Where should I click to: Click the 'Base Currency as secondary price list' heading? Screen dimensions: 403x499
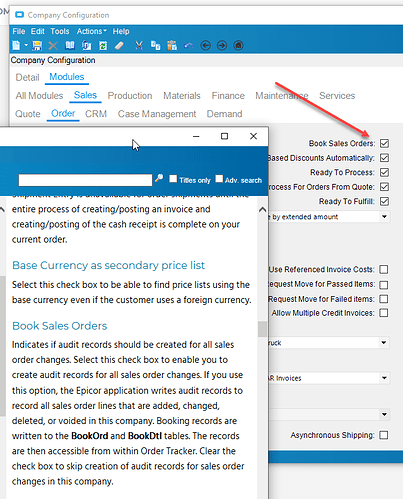click(x=108, y=265)
